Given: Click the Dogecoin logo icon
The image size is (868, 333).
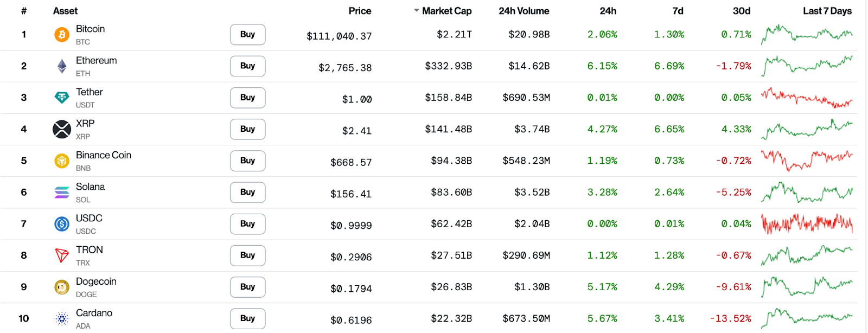Looking at the screenshot, I should (x=62, y=287).
